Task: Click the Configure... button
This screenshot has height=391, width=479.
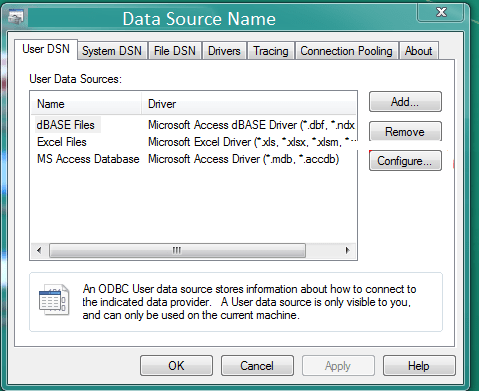Action: (405, 161)
